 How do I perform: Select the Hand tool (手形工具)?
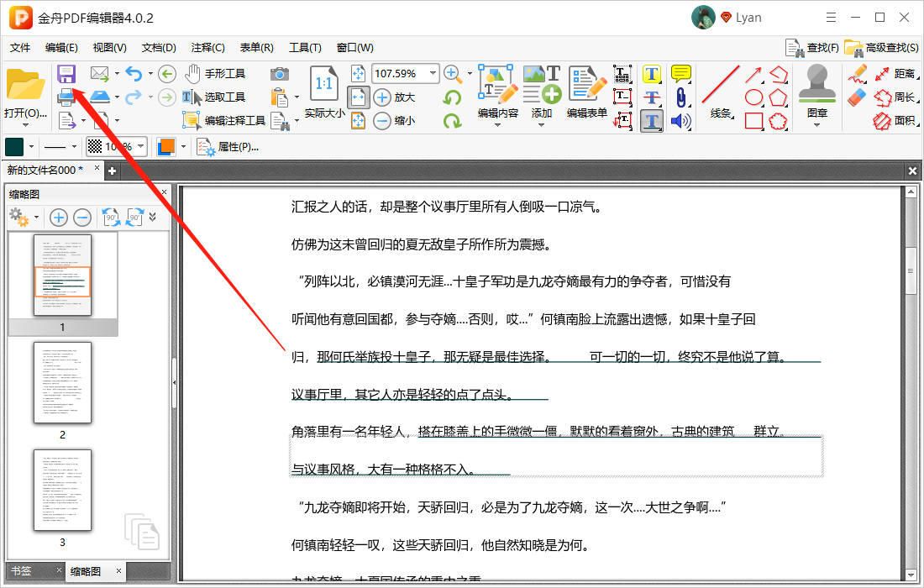(x=215, y=74)
